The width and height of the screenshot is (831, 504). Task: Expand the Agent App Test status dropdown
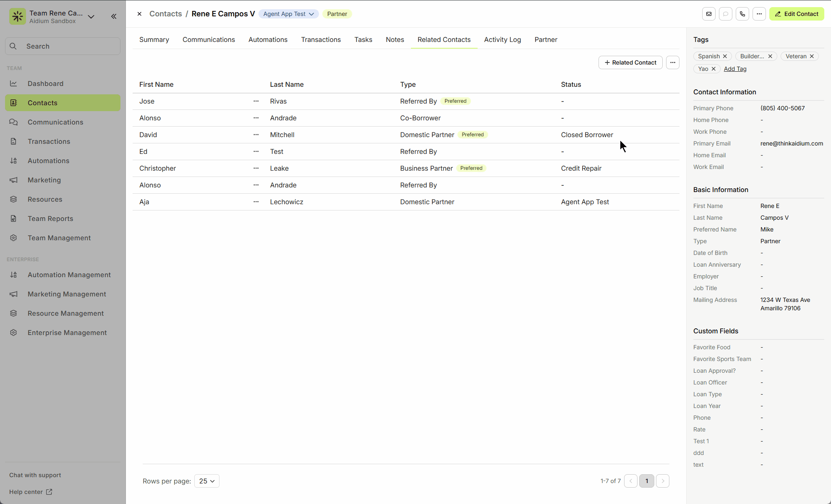289,14
